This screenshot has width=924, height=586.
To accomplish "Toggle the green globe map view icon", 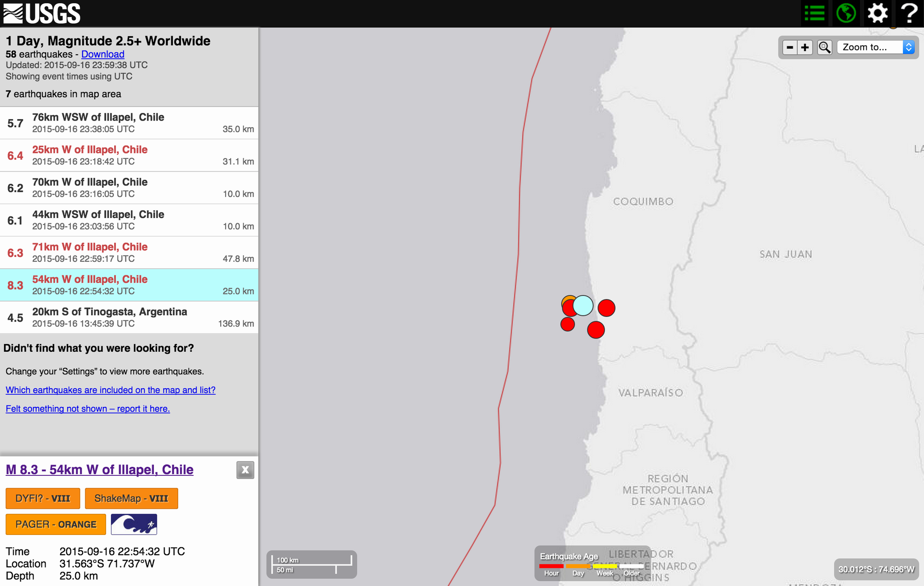I will tap(846, 13).
